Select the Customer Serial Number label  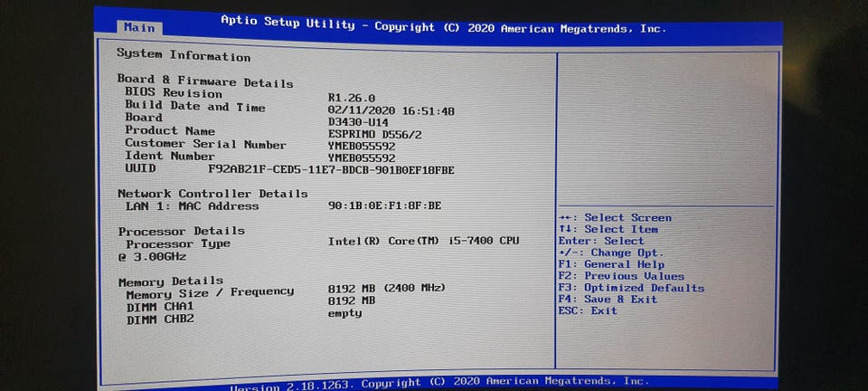coord(205,144)
